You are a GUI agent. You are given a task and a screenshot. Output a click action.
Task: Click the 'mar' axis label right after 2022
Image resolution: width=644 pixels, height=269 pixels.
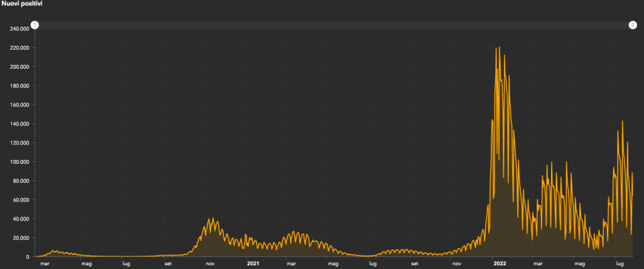538,264
